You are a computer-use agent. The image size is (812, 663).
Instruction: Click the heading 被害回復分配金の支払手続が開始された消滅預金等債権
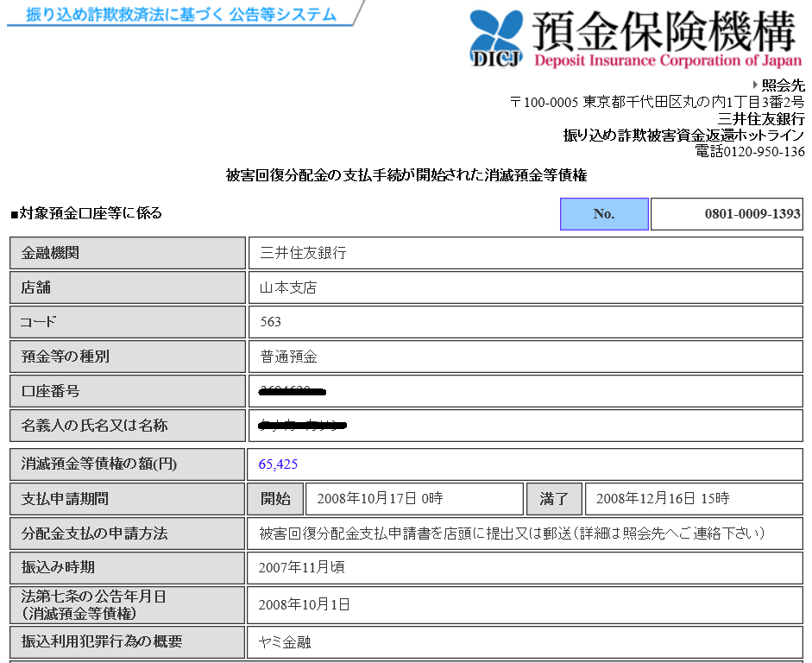click(x=406, y=175)
